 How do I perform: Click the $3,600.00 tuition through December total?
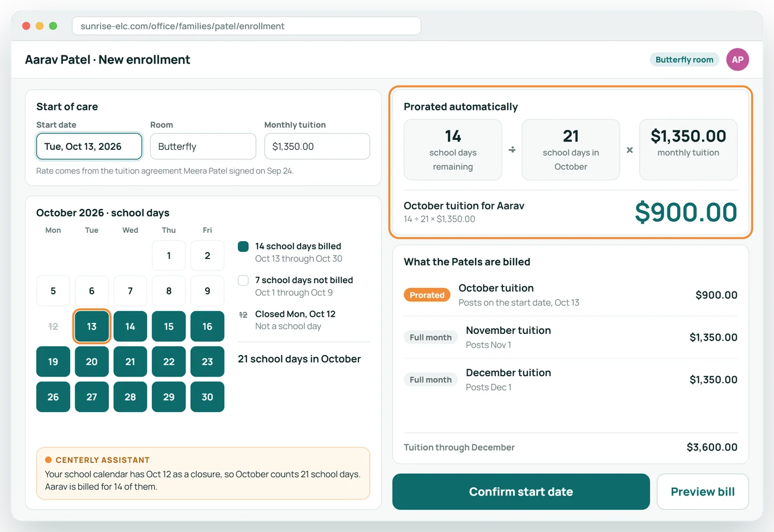click(712, 447)
